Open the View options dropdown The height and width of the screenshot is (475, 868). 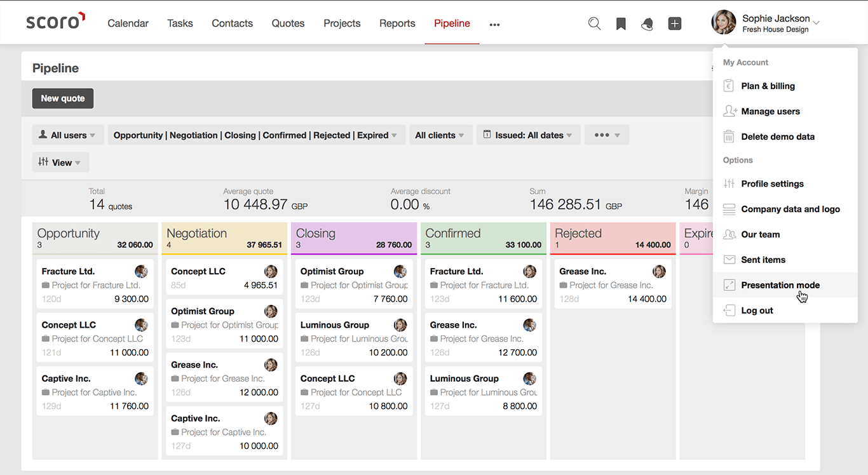click(x=60, y=163)
